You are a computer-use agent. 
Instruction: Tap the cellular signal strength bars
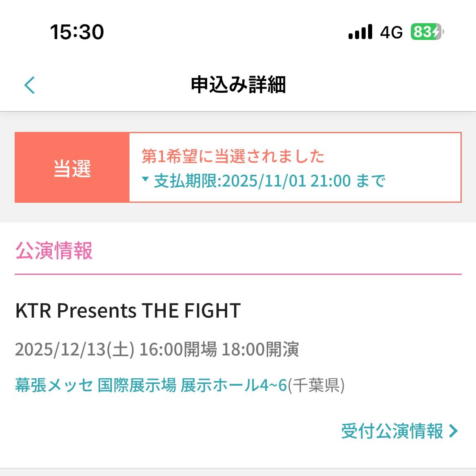click(360, 32)
